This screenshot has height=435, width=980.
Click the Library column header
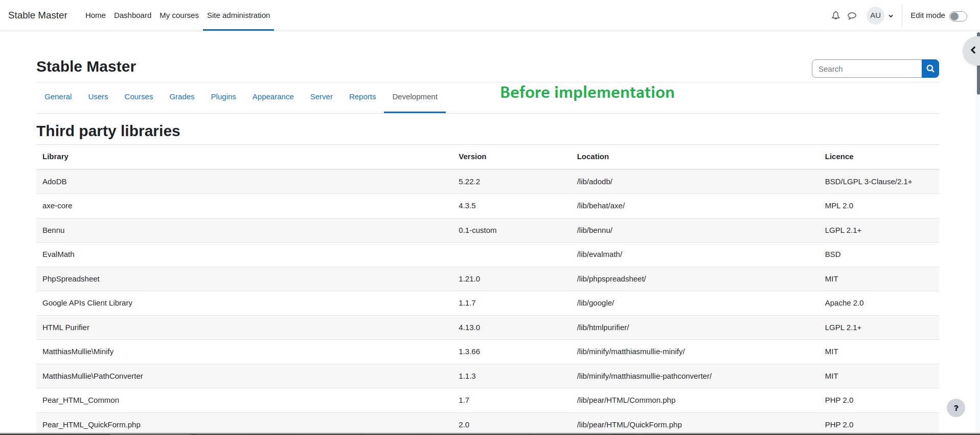[55, 157]
